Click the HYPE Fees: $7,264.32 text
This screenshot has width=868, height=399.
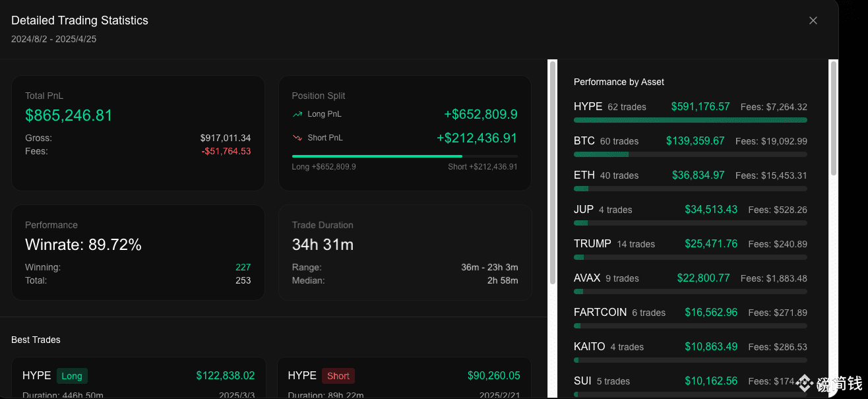773,107
